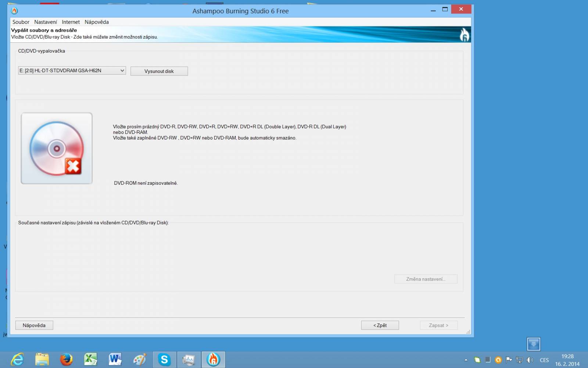
Task: Launch Firefox from the taskbar
Action: [x=66, y=359]
